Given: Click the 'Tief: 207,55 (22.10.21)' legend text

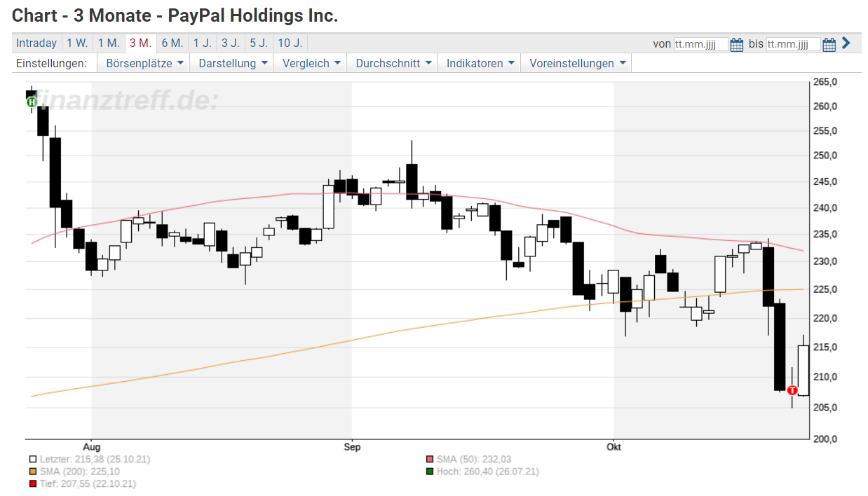Looking at the screenshot, I should pyautogui.click(x=88, y=483).
